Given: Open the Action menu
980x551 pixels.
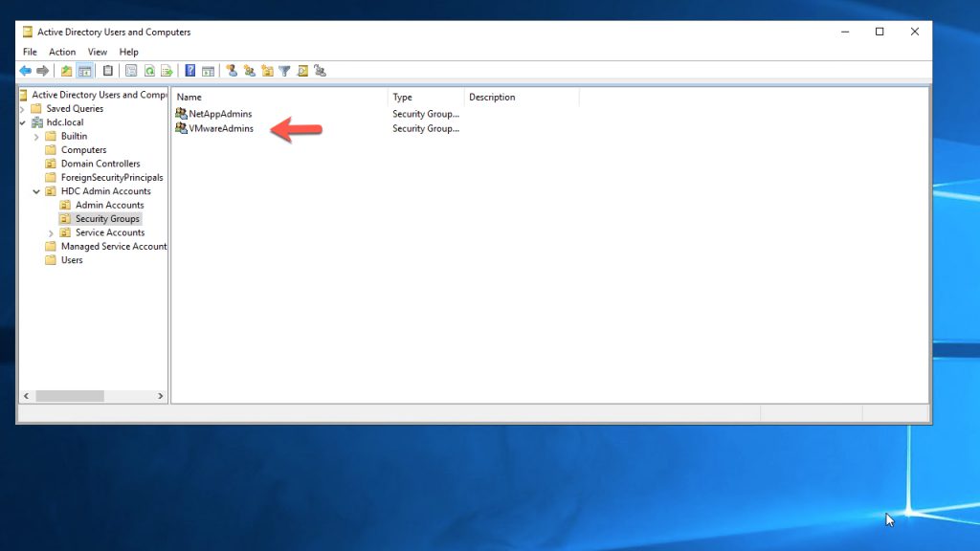Looking at the screenshot, I should [62, 52].
